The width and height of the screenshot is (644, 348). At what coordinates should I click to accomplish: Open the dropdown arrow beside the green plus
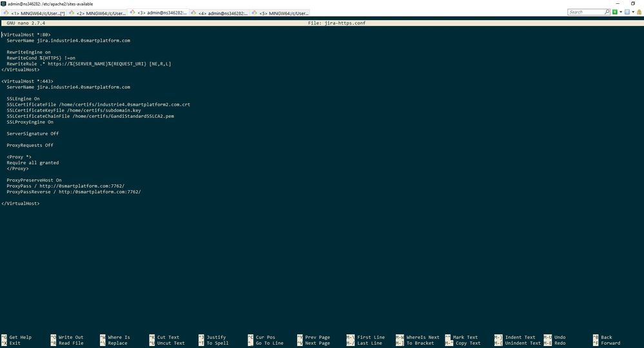click(621, 12)
